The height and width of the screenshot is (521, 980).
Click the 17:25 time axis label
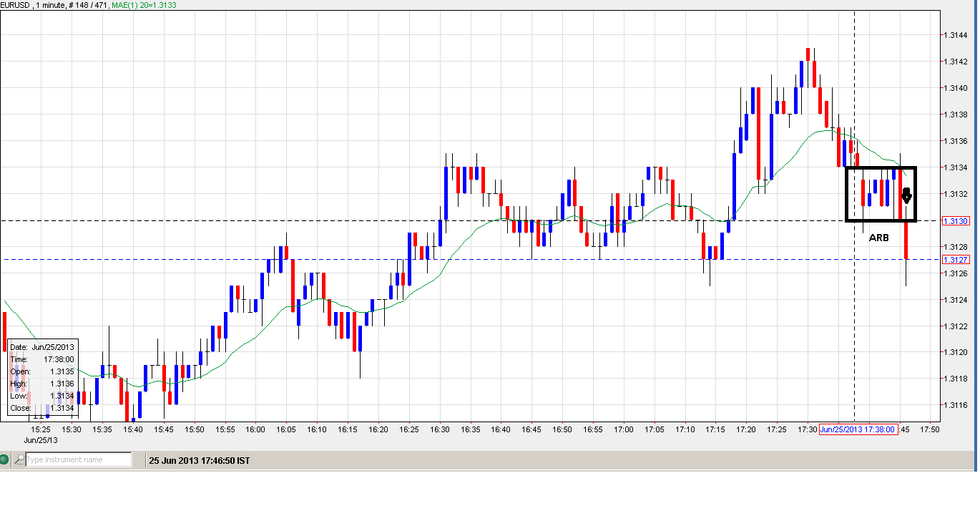(x=777, y=429)
